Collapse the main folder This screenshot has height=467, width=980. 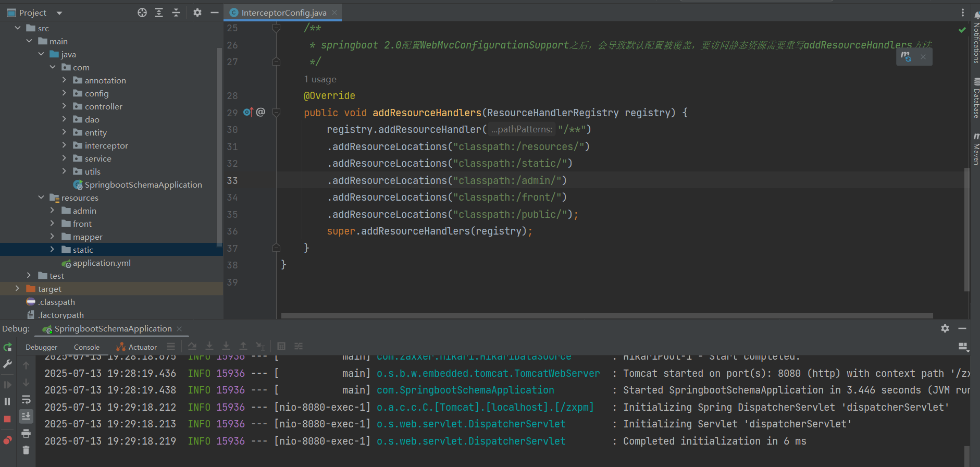pyautogui.click(x=29, y=41)
